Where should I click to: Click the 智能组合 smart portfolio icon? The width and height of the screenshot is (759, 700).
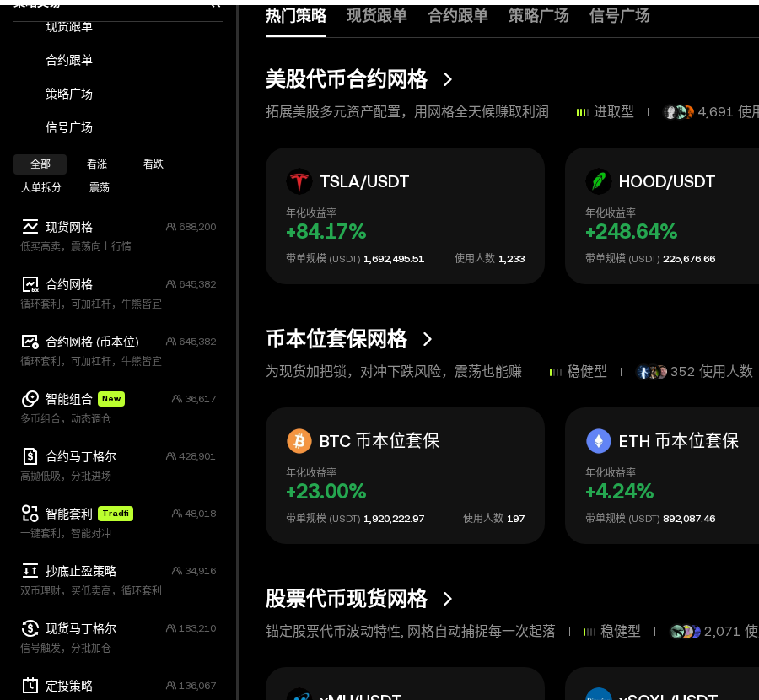(30, 399)
